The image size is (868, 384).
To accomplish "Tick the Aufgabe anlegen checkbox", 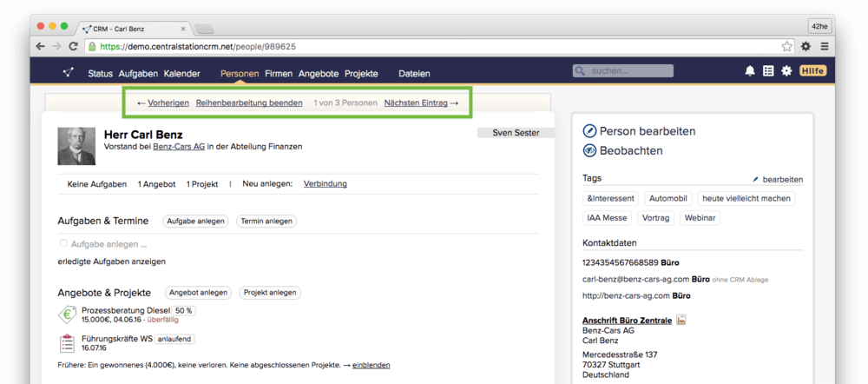I will coord(63,244).
